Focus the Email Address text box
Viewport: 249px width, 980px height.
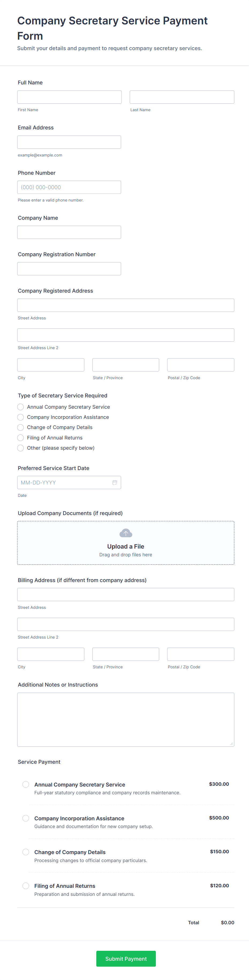coord(69,142)
